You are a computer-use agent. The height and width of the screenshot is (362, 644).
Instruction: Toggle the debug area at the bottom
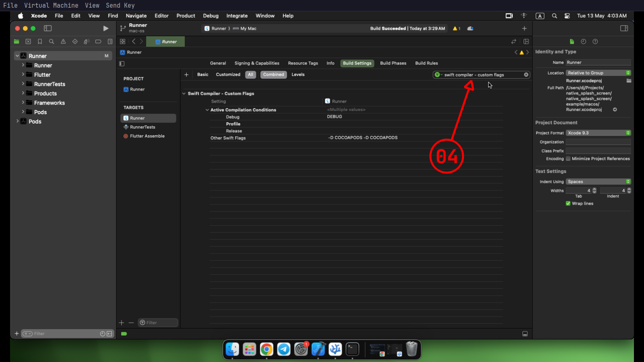click(525, 334)
